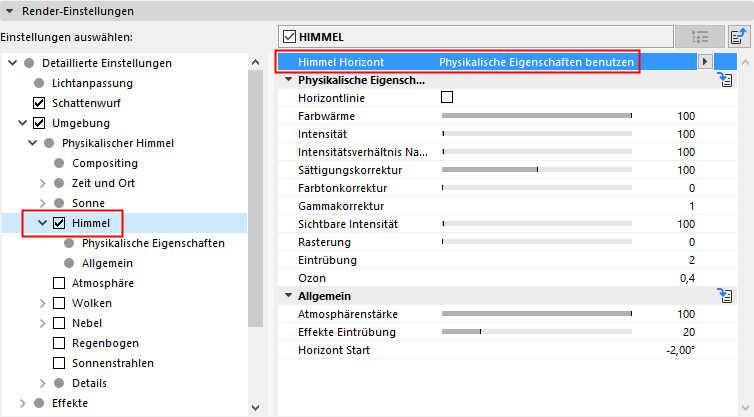Select the Compositing tree item

pos(105,163)
